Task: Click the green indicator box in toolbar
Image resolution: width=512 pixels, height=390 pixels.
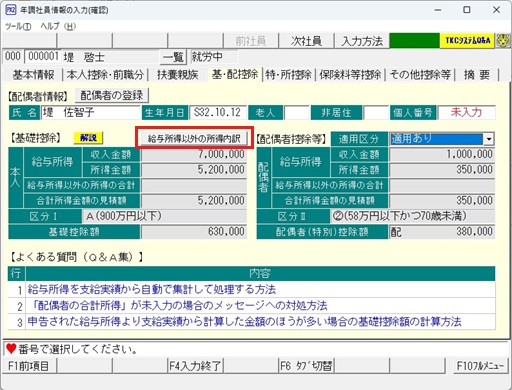Action: click(414, 41)
